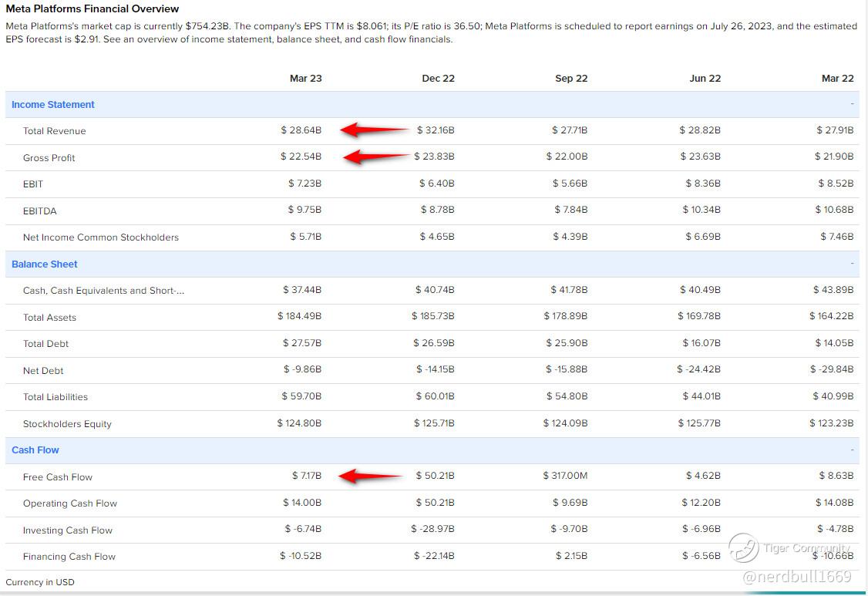The width and height of the screenshot is (868, 596).
Task: Open the Cash Flow section link
Action: pos(35,450)
